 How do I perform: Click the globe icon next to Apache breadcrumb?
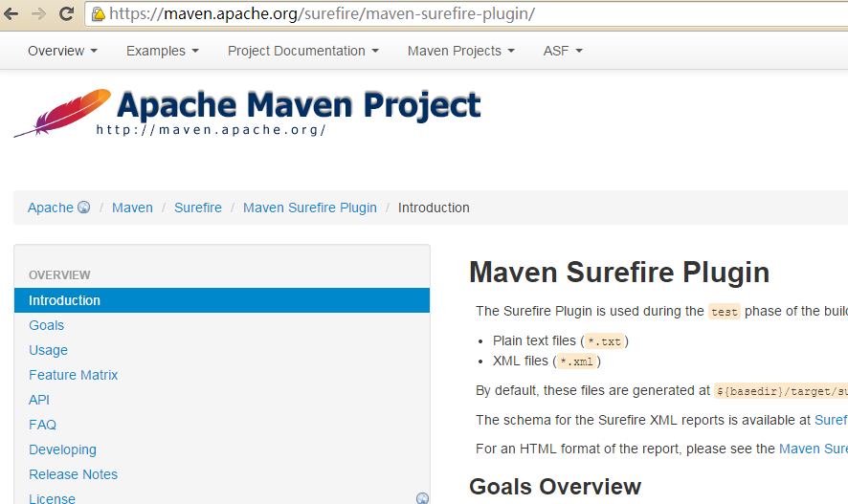point(84,207)
